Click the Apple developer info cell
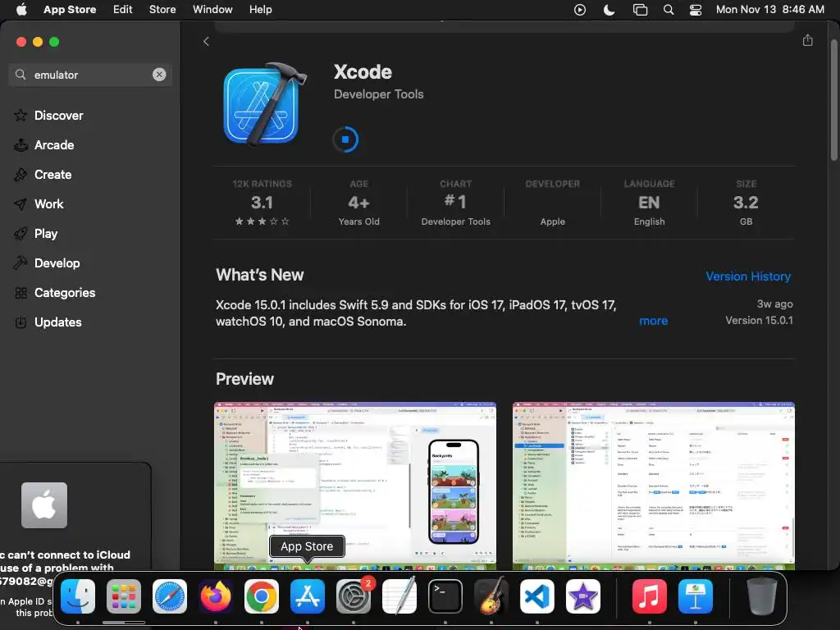Viewport: 840px width, 630px height. [552, 203]
